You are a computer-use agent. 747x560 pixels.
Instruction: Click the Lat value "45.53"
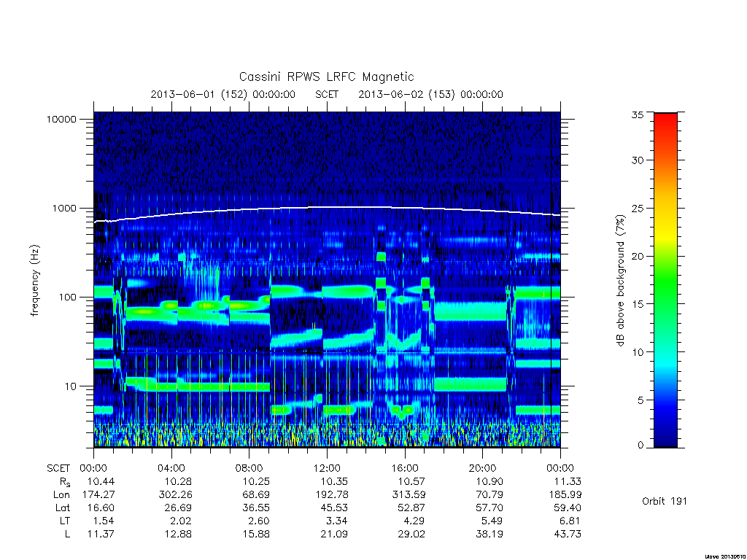pyautogui.click(x=334, y=508)
